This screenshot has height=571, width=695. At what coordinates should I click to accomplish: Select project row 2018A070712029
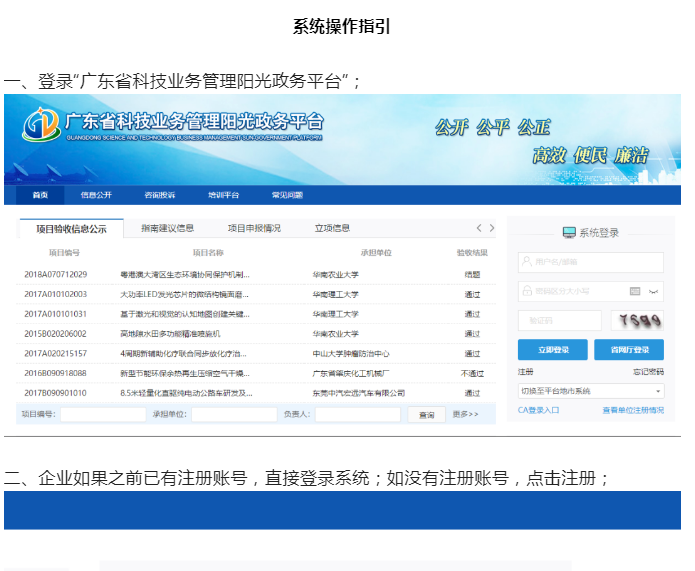[256, 274]
